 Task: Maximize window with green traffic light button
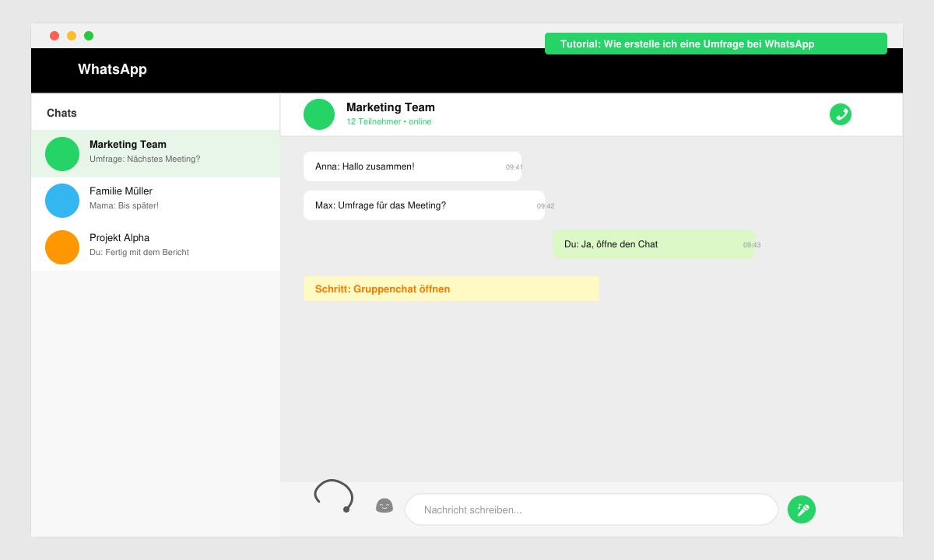click(89, 36)
